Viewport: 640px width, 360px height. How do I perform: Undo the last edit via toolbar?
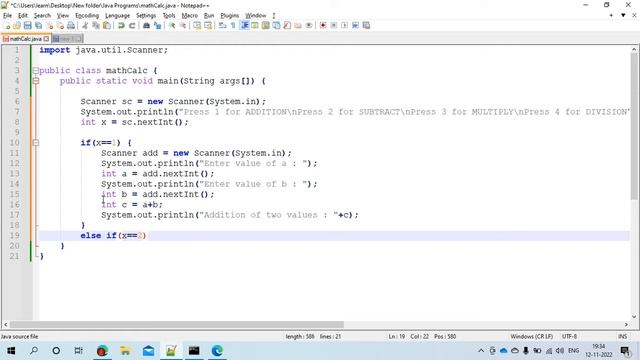click(121, 25)
